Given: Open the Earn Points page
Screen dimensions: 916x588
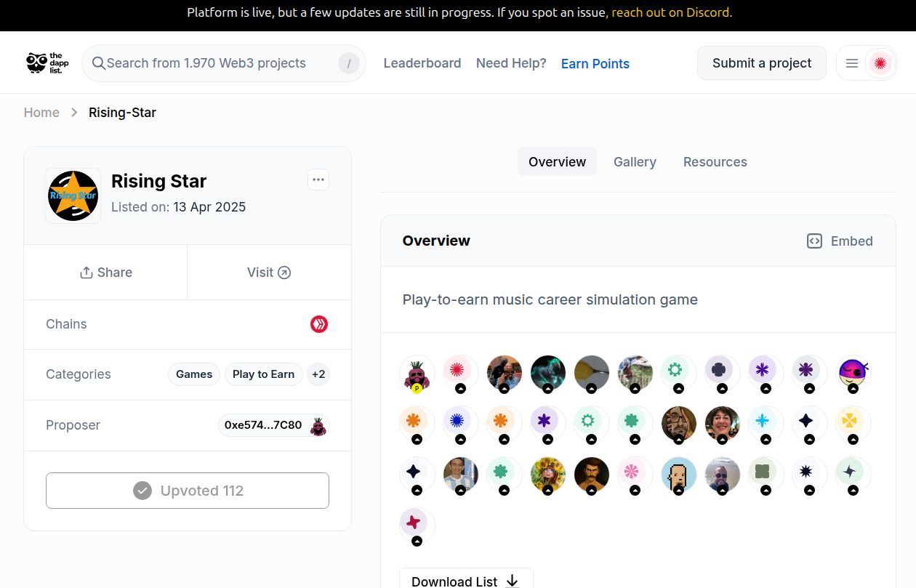Looking at the screenshot, I should click(595, 64).
